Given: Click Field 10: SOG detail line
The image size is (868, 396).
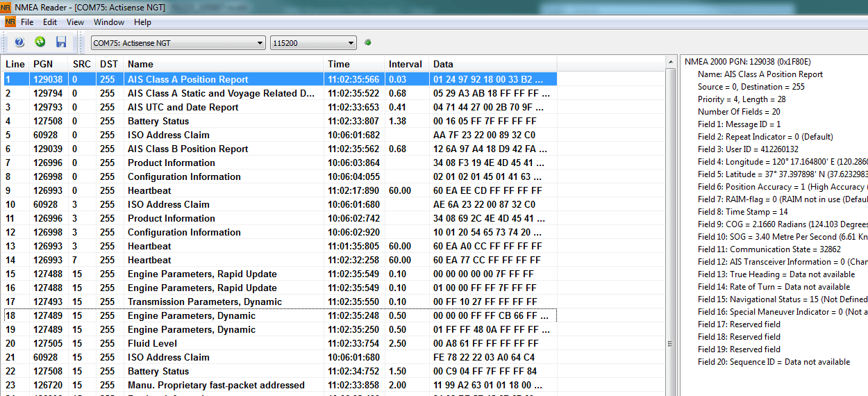Looking at the screenshot, I should click(x=783, y=236).
